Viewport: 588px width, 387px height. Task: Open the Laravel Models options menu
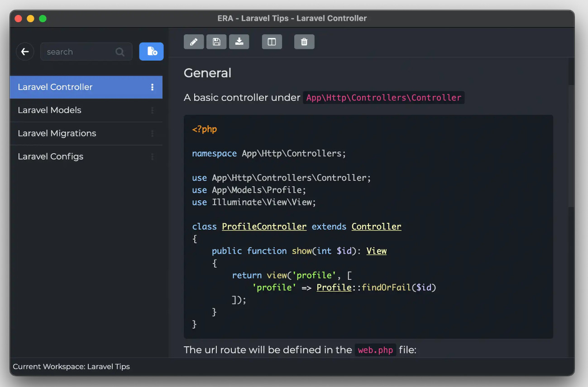coord(152,110)
